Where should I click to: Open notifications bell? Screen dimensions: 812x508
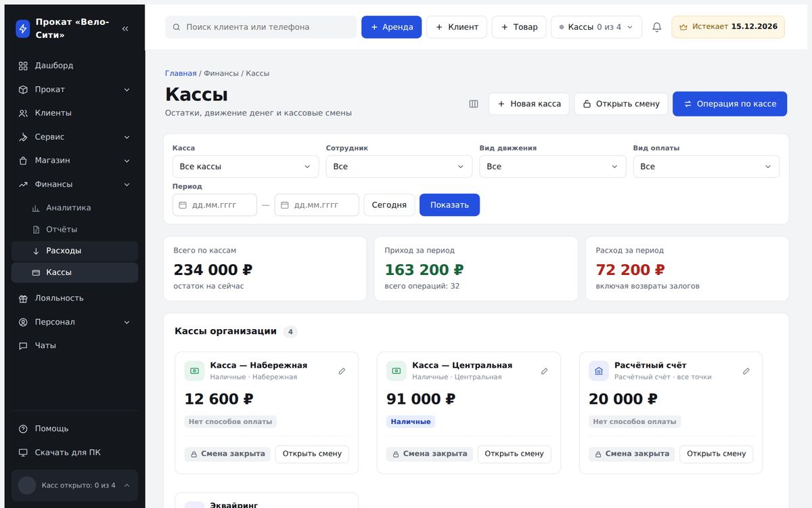pos(656,27)
